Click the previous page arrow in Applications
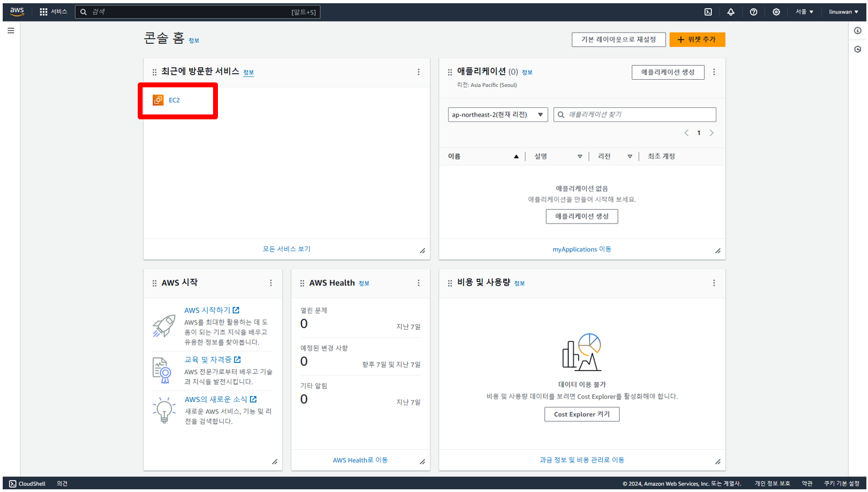 tap(686, 133)
